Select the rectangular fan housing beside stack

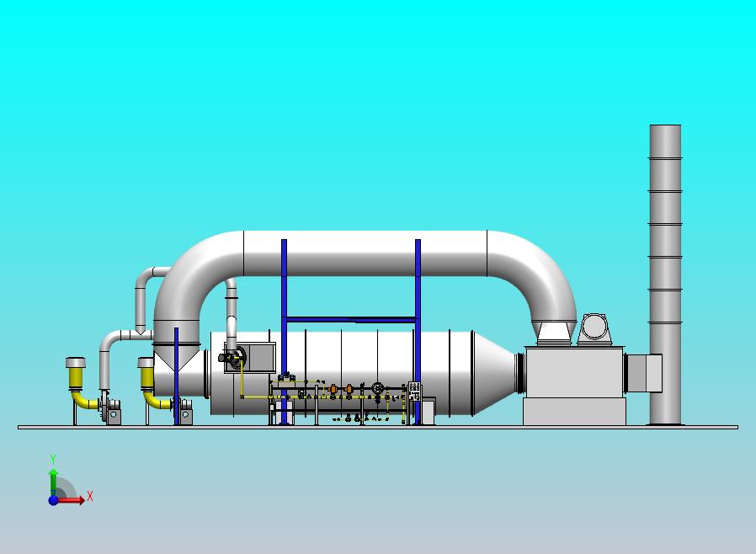pos(575,386)
